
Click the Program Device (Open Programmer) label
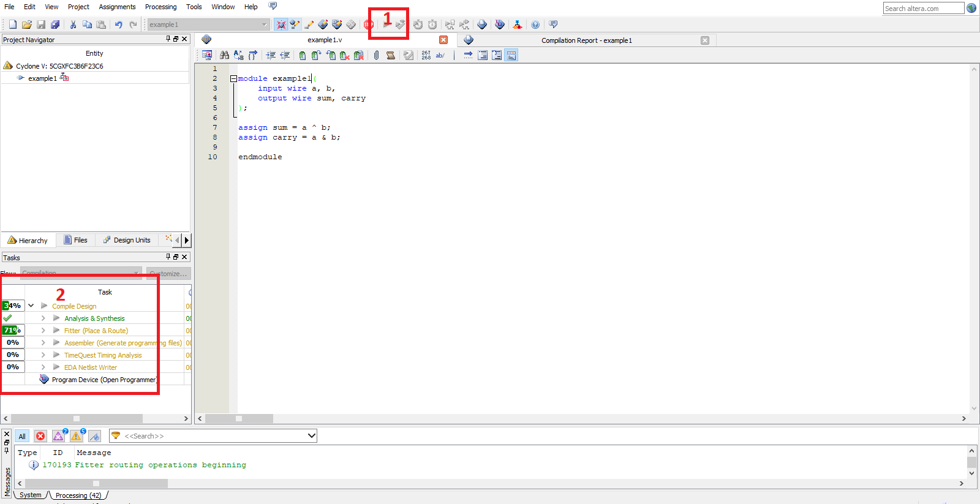[x=104, y=380]
